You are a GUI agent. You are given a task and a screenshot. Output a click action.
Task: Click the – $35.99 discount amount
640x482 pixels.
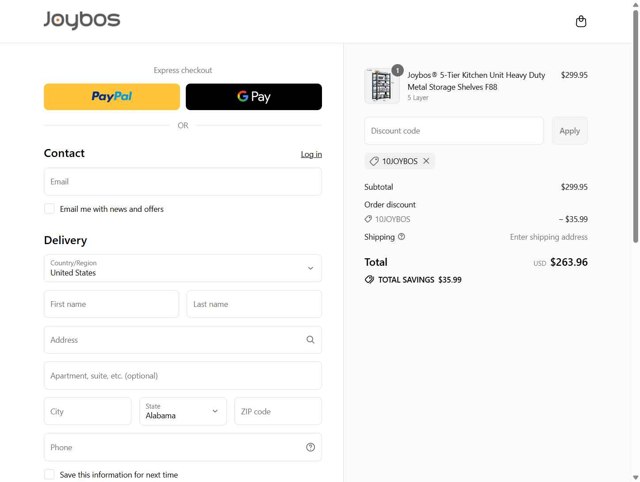click(573, 219)
